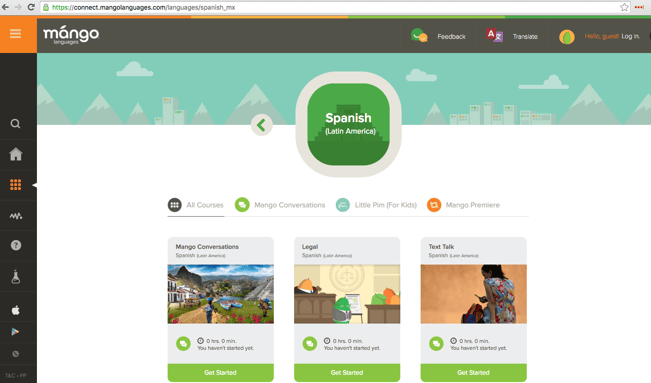The width and height of the screenshot is (651, 383).
Task: Open the Apple App Store icon
Action: 16,310
